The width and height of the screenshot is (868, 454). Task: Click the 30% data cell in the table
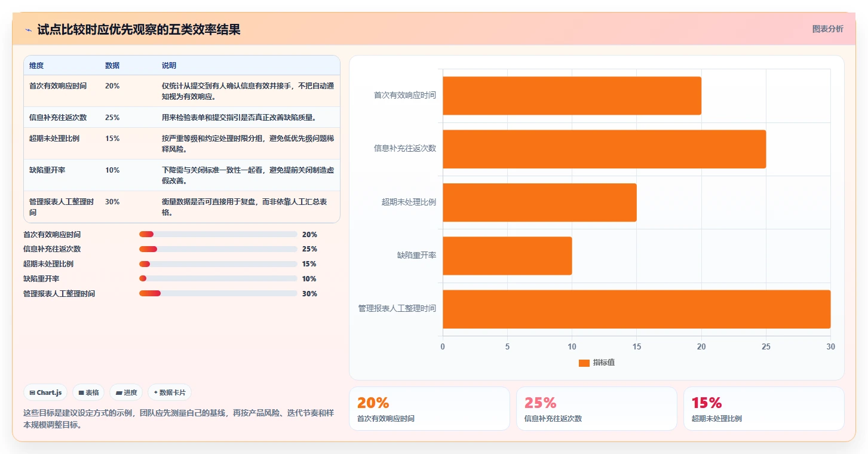coord(112,202)
